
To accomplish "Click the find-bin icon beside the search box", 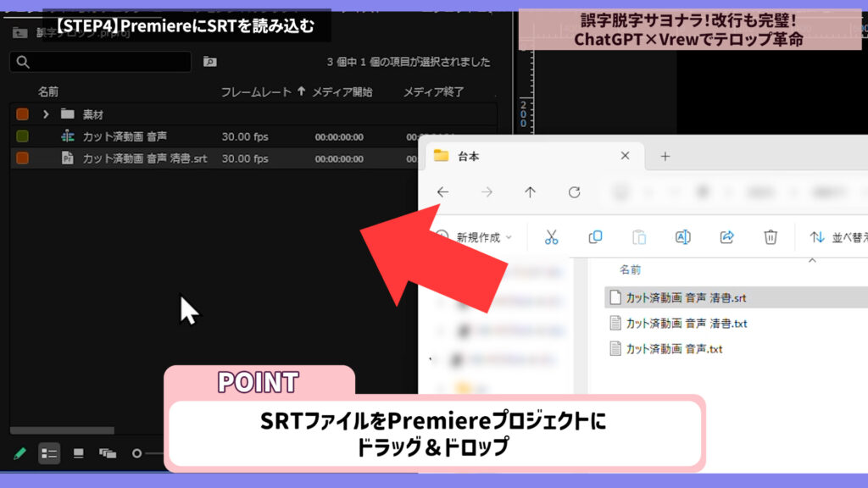I will [x=210, y=61].
